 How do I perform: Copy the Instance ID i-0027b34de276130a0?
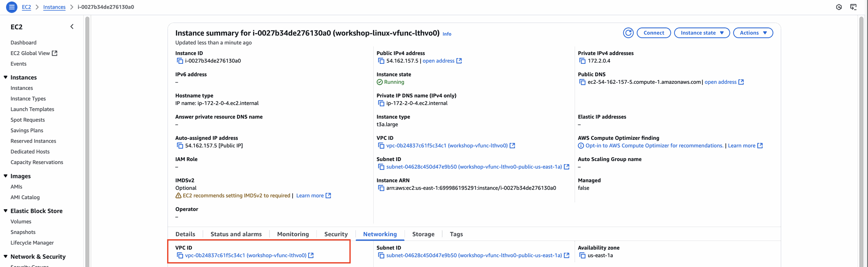click(x=180, y=61)
